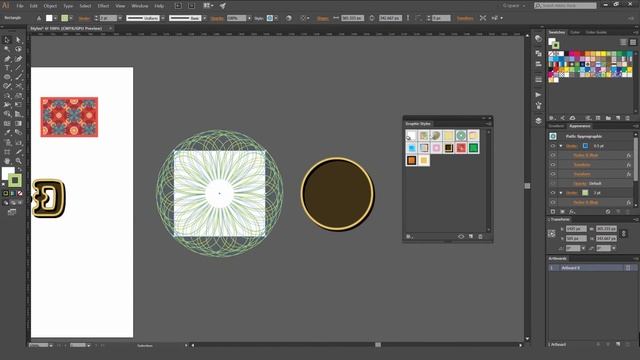The image size is (640, 360).
Task: Click Shape link in control bar
Action: coord(322,18)
